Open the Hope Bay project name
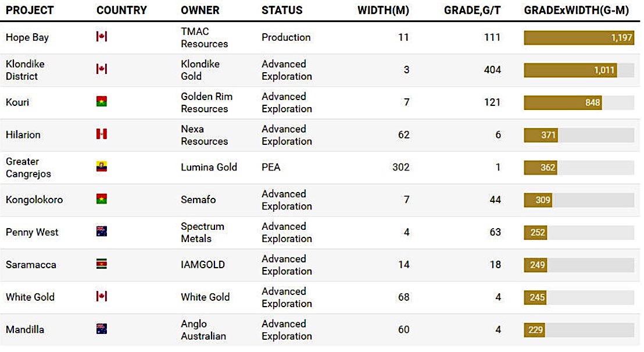Viewport: 644px width, 352px height. (x=27, y=37)
